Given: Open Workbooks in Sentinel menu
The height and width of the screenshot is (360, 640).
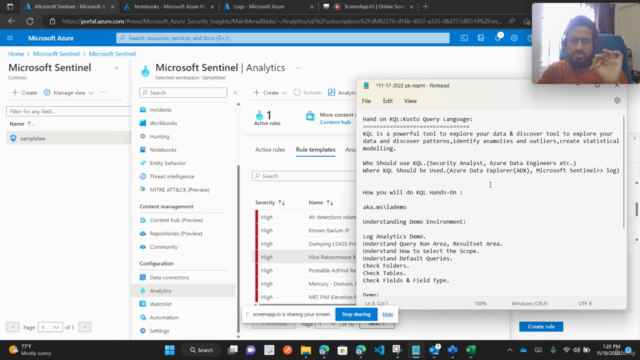Looking at the screenshot, I should point(163,123).
